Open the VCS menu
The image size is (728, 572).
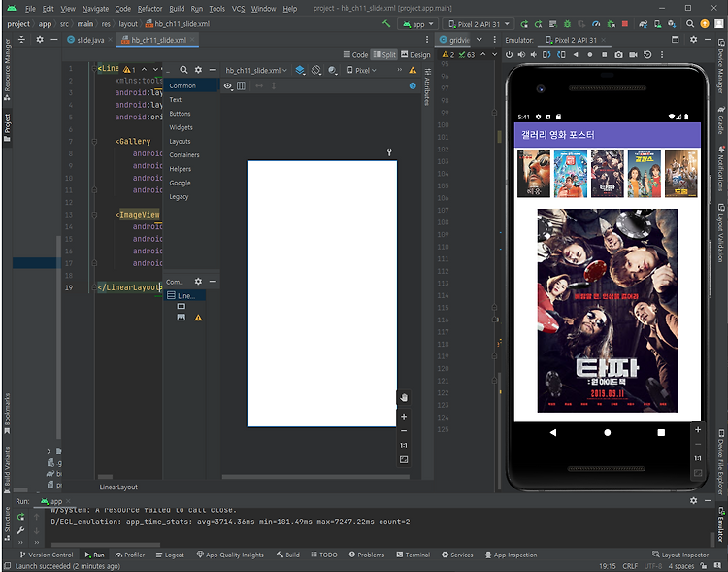[238, 9]
